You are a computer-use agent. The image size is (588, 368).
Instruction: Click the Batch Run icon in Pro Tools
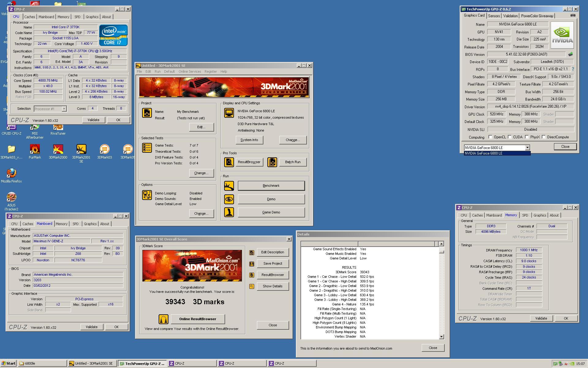pos(272,162)
